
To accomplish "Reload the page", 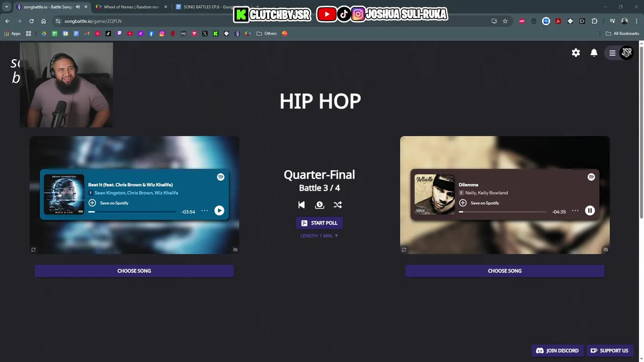I will tap(31, 21).
